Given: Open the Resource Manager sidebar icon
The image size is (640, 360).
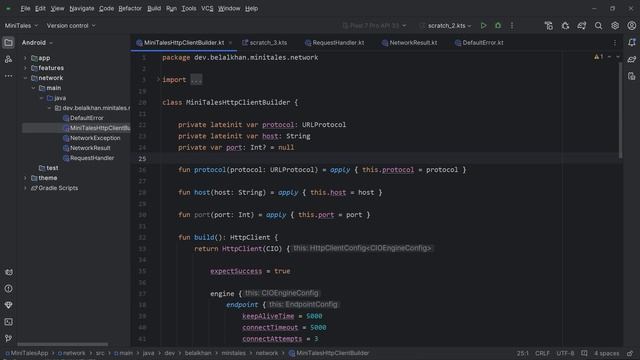Looking at the screenshot, I should [8, 59].
